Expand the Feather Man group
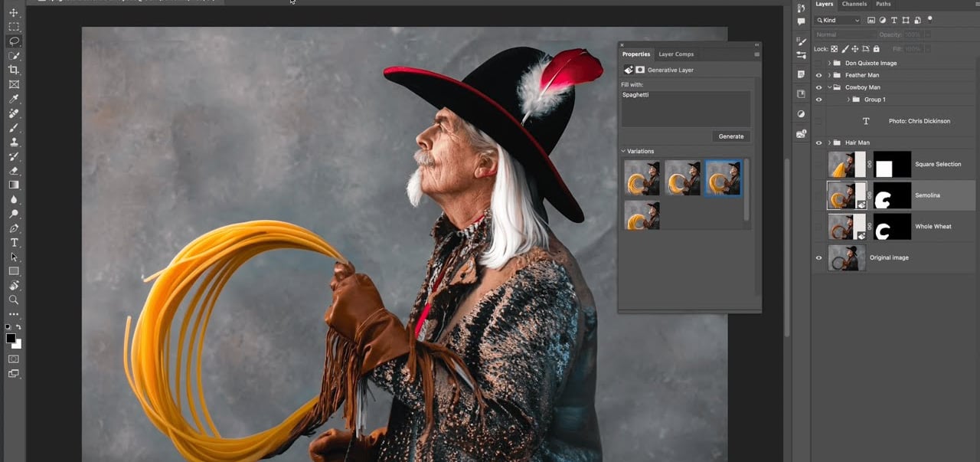The width and height of the screenshot is (980, 462). pyautogui.click(x=829, y=75)
